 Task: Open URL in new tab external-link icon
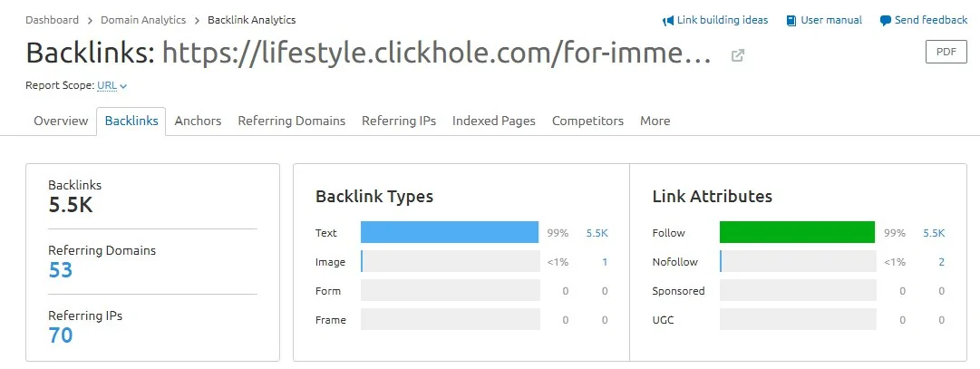click(x=738, y=55)
